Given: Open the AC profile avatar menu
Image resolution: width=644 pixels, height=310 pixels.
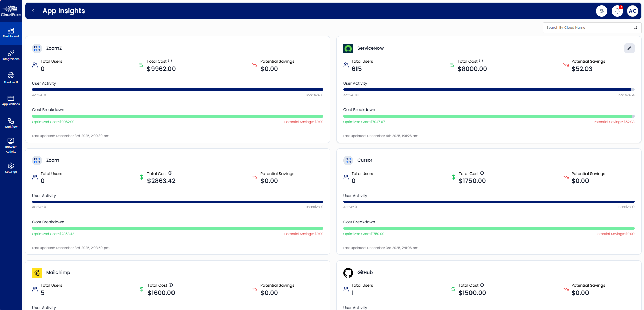Looking at the screenshot, I should click(x=633, y=11).
